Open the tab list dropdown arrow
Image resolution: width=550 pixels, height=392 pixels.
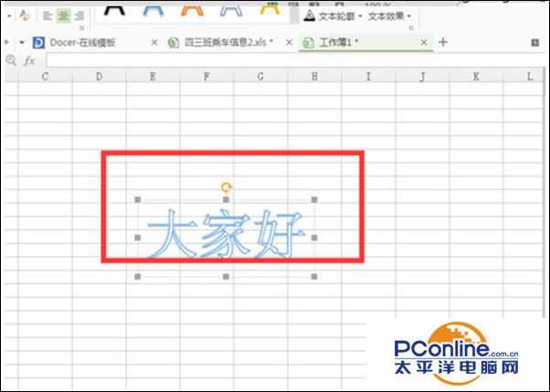coord(22,42)
